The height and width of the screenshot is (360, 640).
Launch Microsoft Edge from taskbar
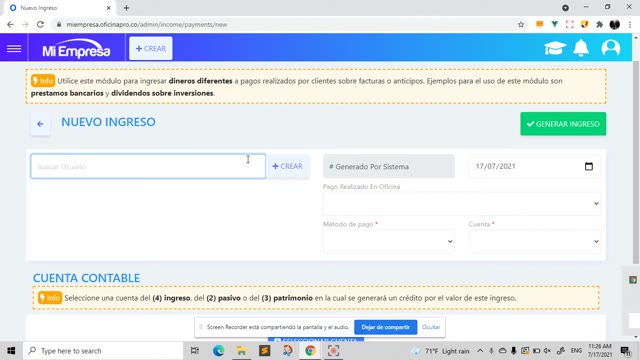pyautogui.click(x=218, y=351)
